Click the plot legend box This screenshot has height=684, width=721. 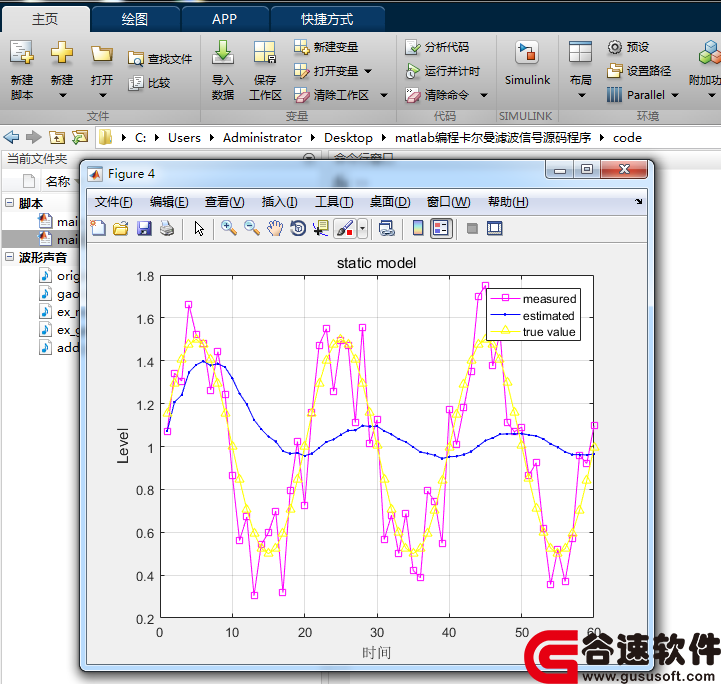coord(533,315)
